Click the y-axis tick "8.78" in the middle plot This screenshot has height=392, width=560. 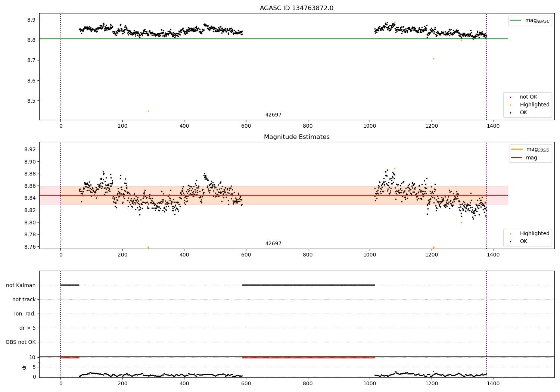(29, 234)
